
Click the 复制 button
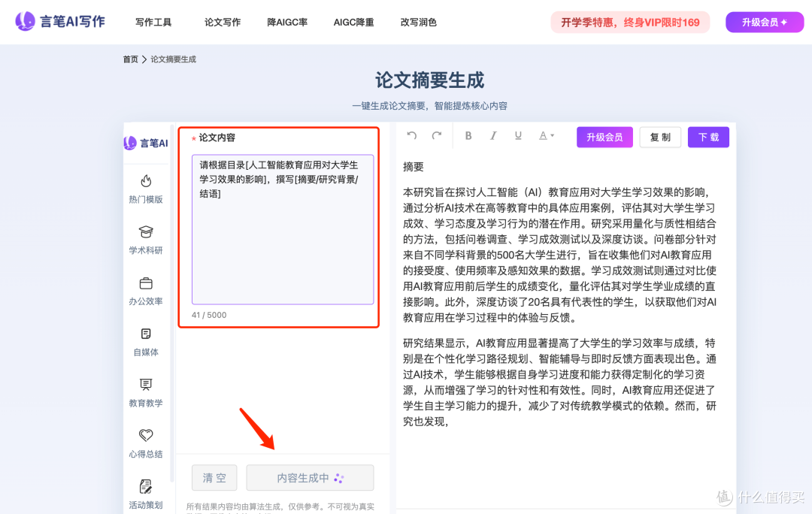click(660, 138)
